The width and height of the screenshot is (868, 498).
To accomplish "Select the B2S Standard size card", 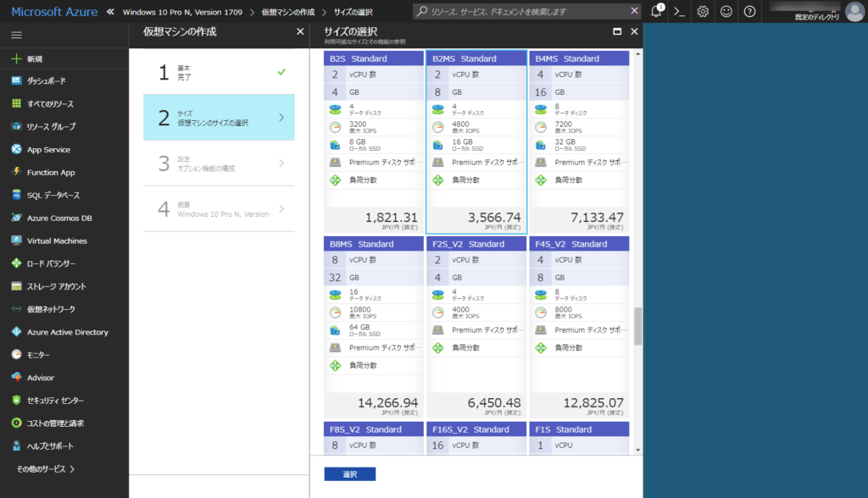I will pyautogui.click(x=374, y=142).
